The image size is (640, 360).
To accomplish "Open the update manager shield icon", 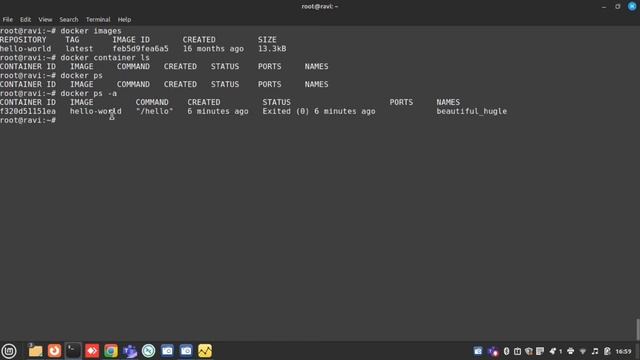I will point(529,351).
